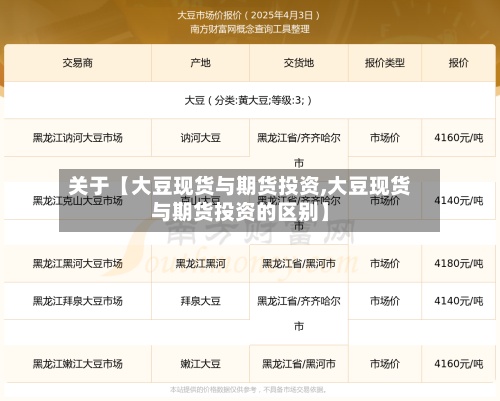This screenshot has width=500, height=401.
Task: Select the subtitle 南方财富网概念查询工具整理
Action: click(x=250, y=29)
